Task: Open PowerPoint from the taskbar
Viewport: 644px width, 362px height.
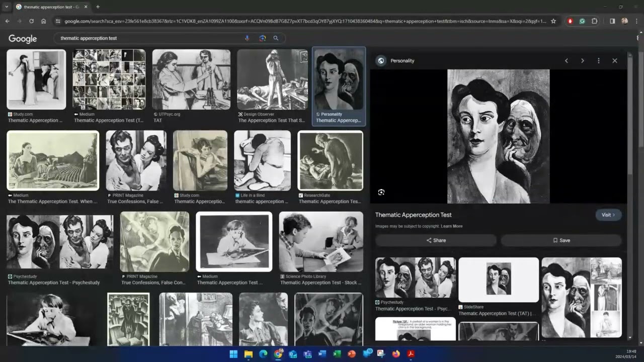Action: tap(352, 354)
